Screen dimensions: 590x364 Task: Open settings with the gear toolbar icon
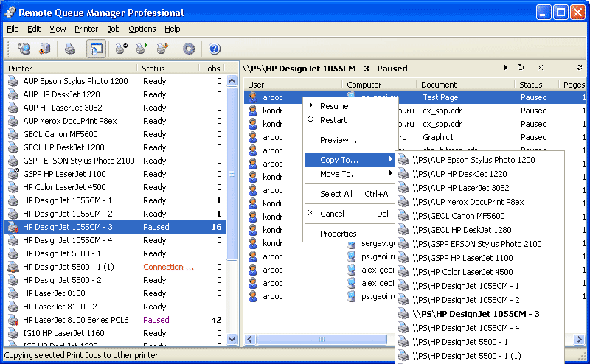[x=189, y=49]
